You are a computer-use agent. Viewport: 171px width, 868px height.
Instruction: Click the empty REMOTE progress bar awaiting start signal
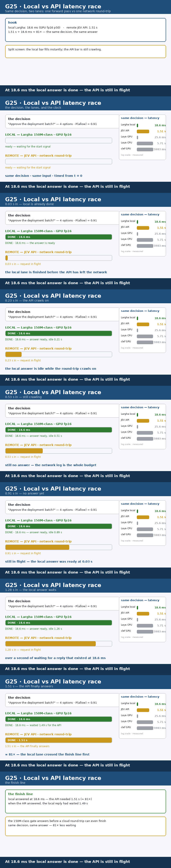point(58,161)
